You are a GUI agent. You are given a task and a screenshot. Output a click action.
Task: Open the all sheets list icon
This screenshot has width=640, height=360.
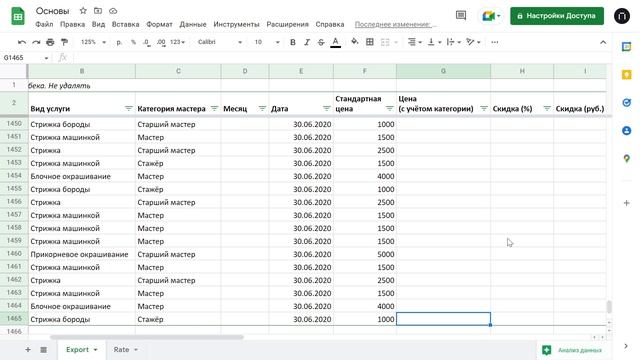[43, 350]
